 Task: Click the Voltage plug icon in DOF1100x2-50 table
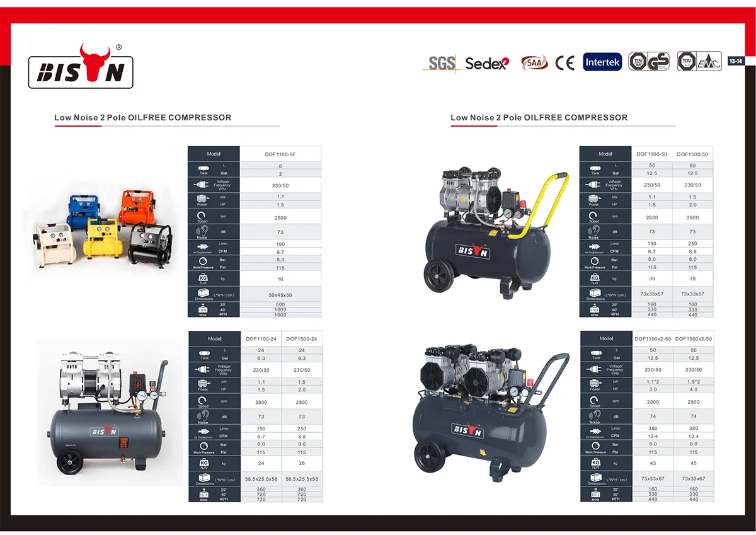pyautogui.click(x=595, y=369)
